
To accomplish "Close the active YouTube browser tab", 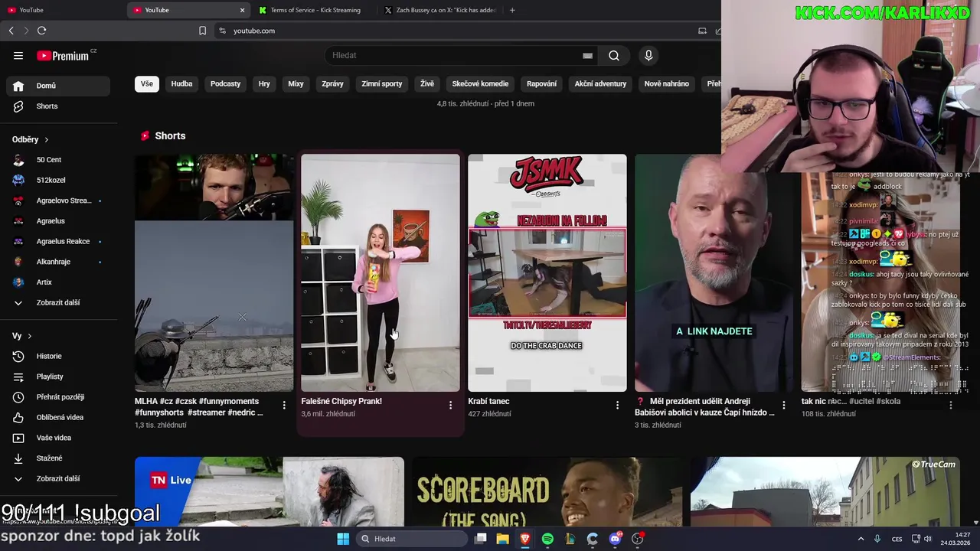I will click(242, 10).
